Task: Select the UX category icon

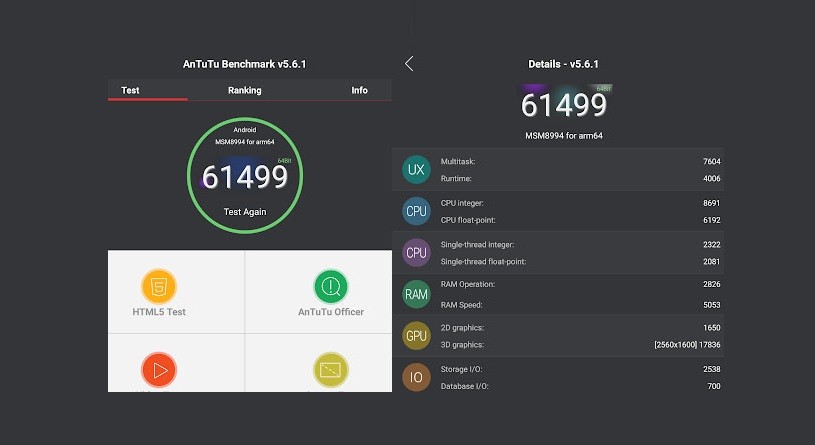Action: click(416, 169)
